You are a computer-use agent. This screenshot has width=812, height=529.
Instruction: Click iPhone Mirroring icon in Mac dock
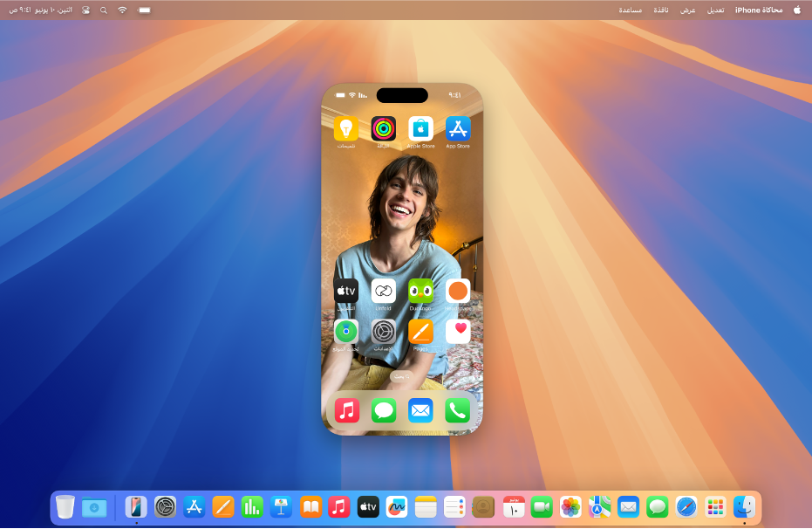tap(136, 507)
